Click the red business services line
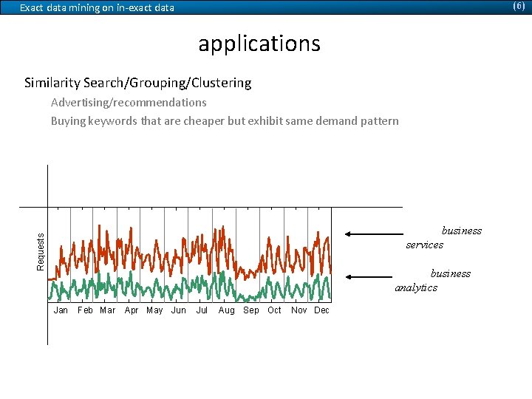 click(190, 253)
